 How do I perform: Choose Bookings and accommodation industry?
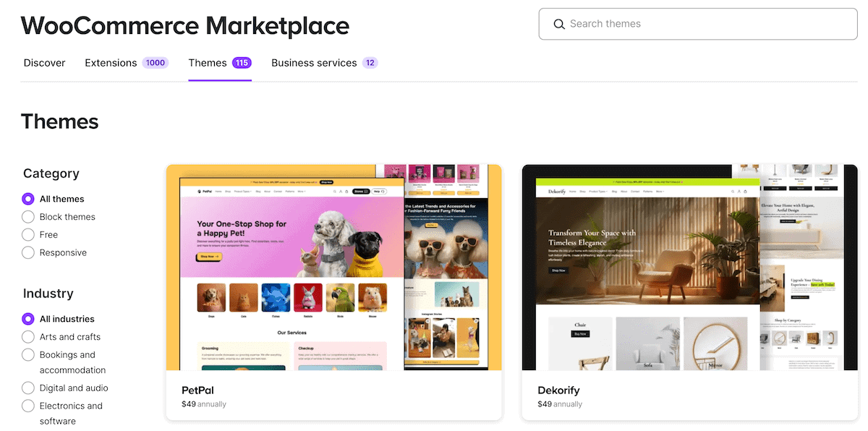click(27, 354)
